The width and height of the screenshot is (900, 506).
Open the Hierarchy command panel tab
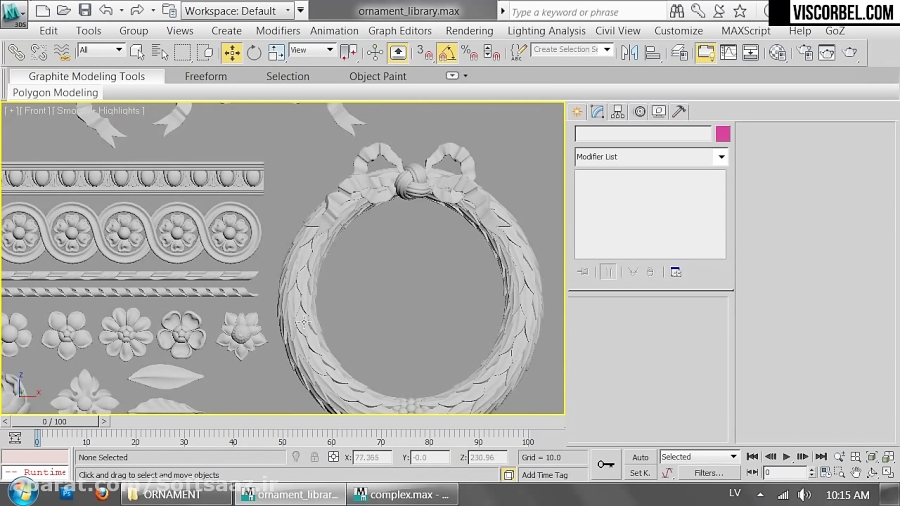coord(618,112)
